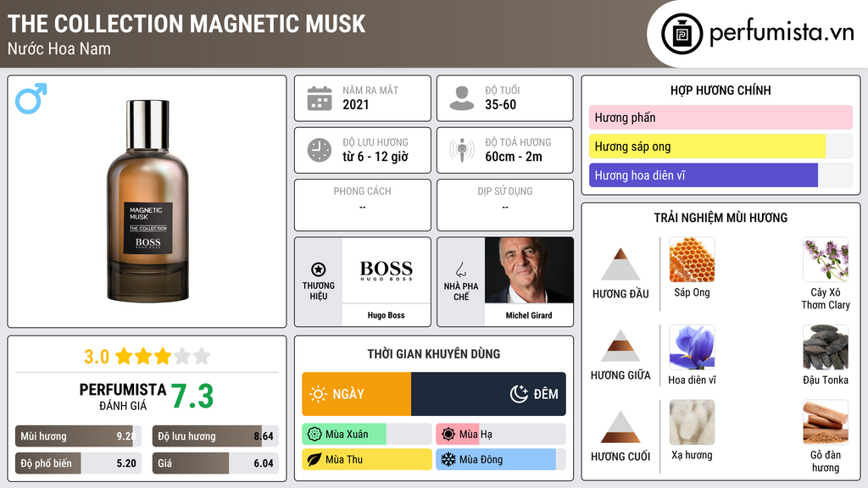Click the snowflake icon for Mùa Đông
The width and height of the screenshot is (868, 488).
point(448,459)
